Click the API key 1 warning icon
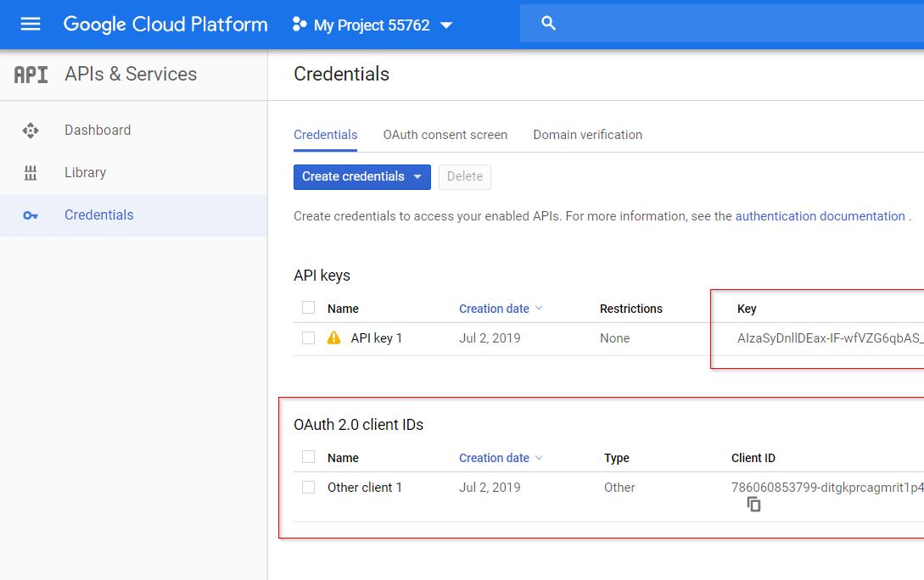 click(333, 338)
